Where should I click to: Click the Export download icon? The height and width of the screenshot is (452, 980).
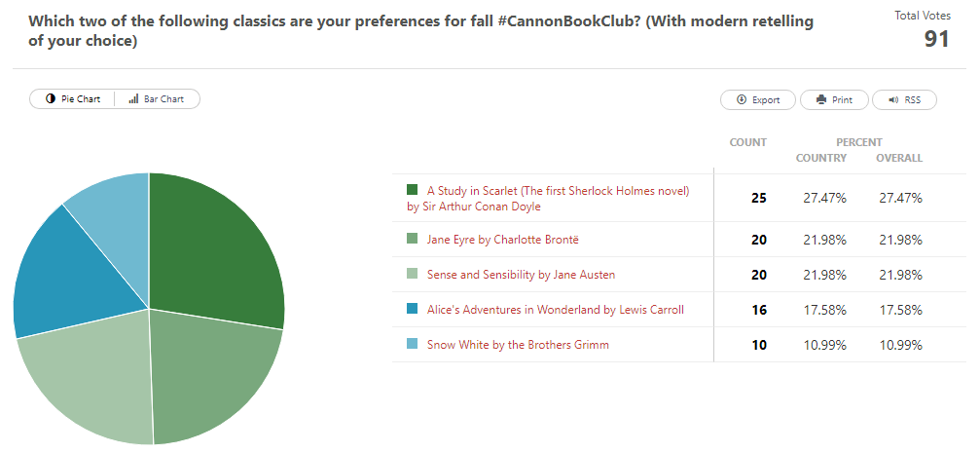click(x=742, y=100)
